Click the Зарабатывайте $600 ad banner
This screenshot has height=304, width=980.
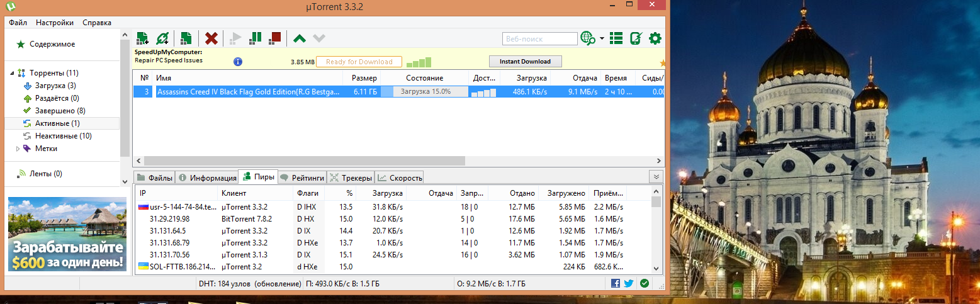tap(67, 235)
